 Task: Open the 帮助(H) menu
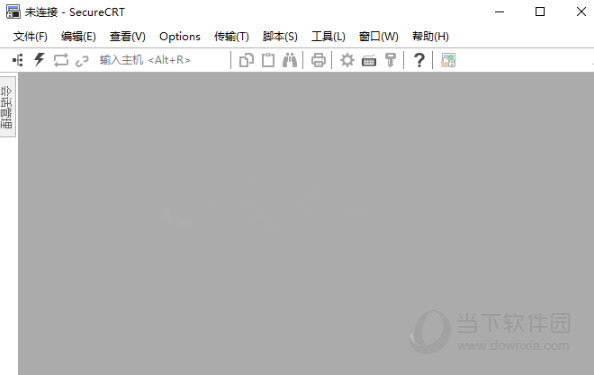point(430,36)
